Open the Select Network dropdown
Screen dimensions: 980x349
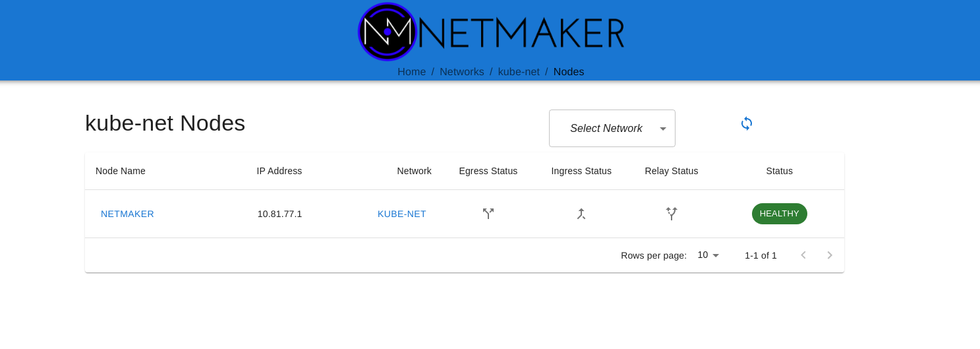pyautogui.click(x=612, y=129)
